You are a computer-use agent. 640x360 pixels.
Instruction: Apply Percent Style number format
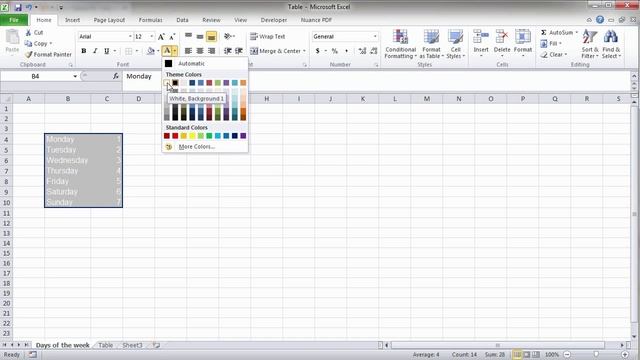(335, 51)
